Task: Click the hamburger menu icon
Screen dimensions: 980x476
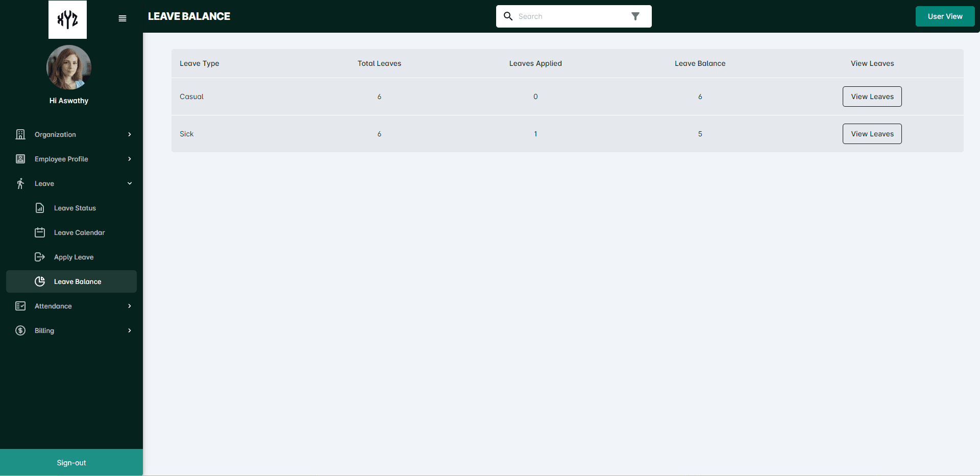Action: (122, 18)
